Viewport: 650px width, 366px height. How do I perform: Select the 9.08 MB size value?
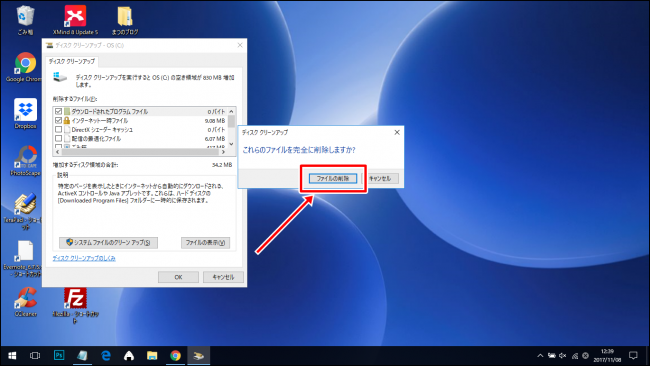pos(215,121)
